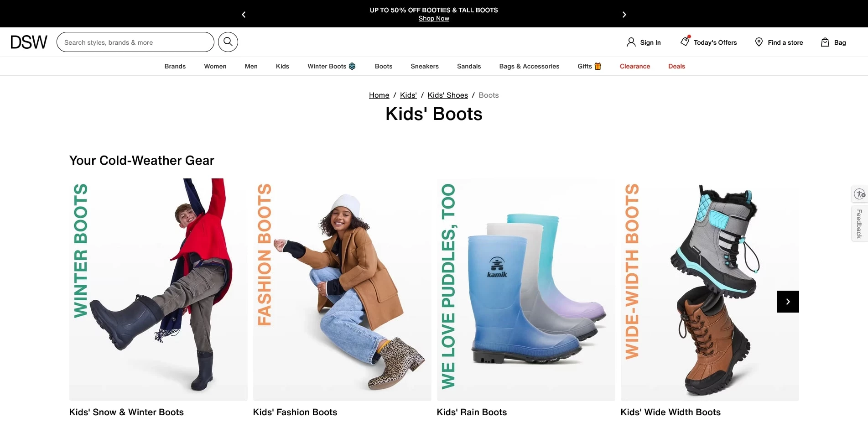
Task: Select the Clearance menu item
Action: 634,66
